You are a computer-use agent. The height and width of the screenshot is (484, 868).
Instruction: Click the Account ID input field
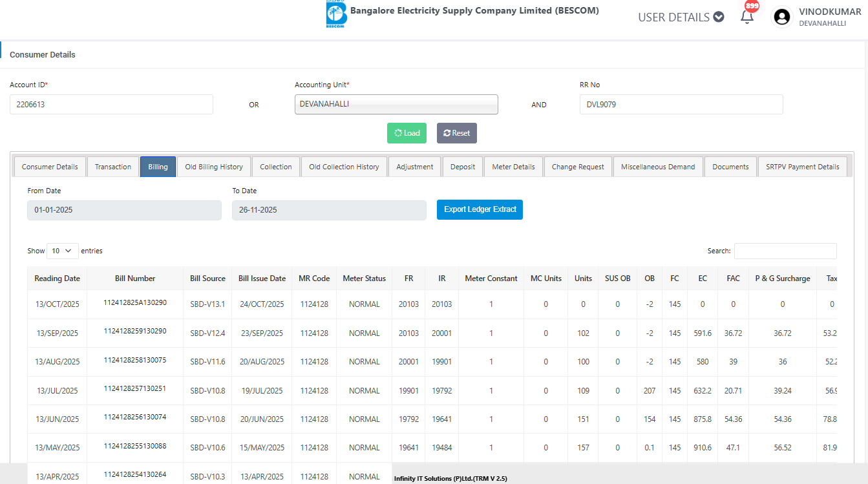111,105
